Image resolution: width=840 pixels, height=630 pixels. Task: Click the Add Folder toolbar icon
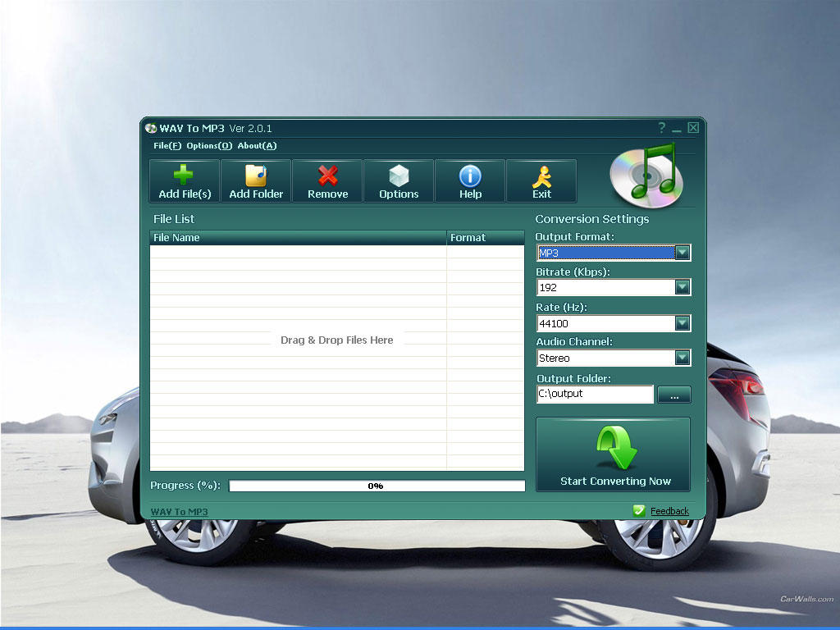click(x=256, y=176)
